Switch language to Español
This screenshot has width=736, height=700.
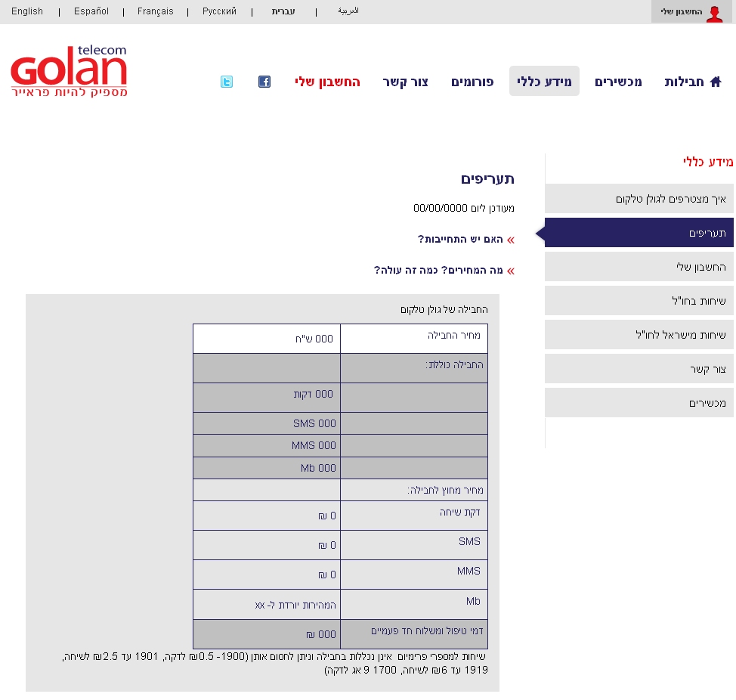(91, 11)
